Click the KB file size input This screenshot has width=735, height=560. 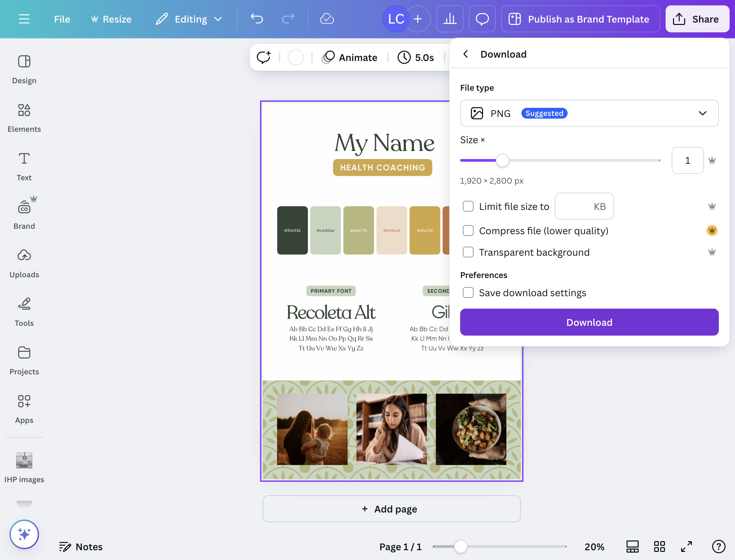coord(584,206)
